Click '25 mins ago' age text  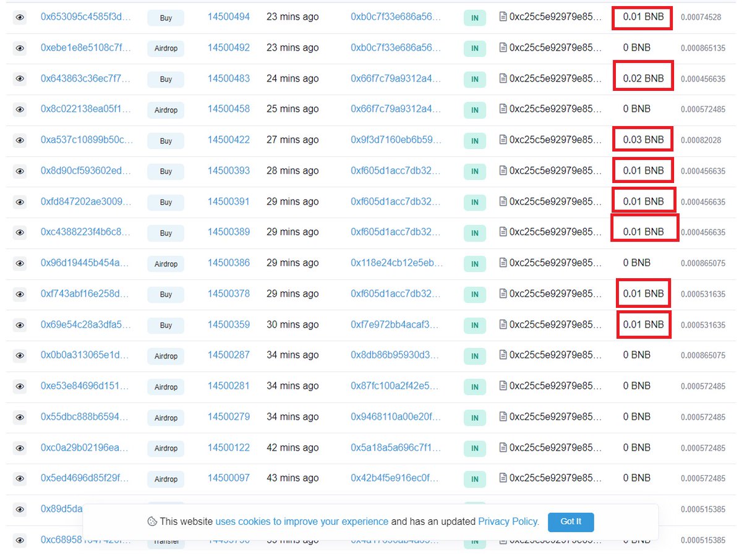292,109
